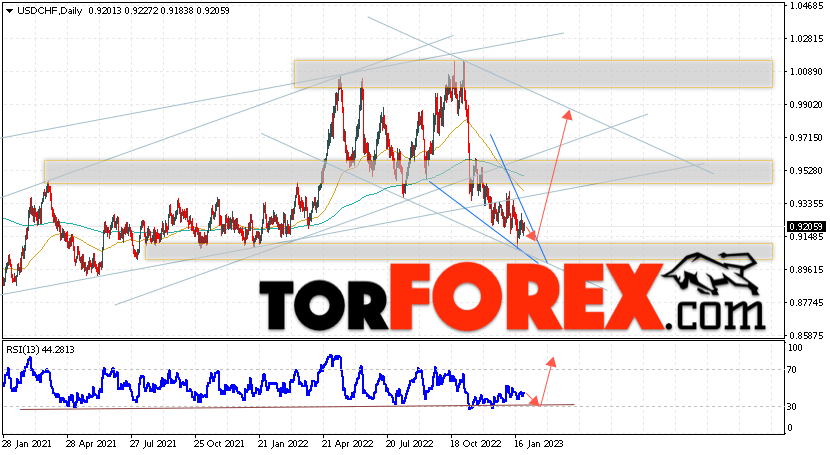
Task: Click the current price tag 0.92059 on axis
Action: pyautogui.click(x=806, y=226)
